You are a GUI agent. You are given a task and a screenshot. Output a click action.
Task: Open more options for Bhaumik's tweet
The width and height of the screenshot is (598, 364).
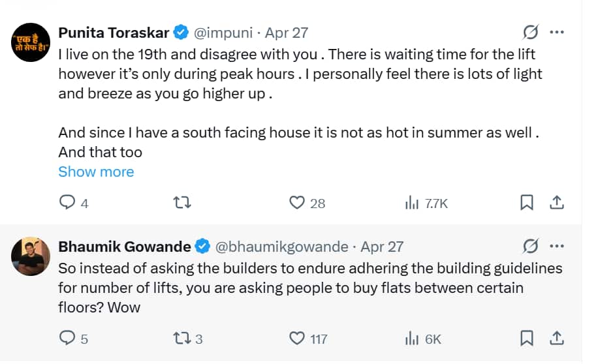557,247
